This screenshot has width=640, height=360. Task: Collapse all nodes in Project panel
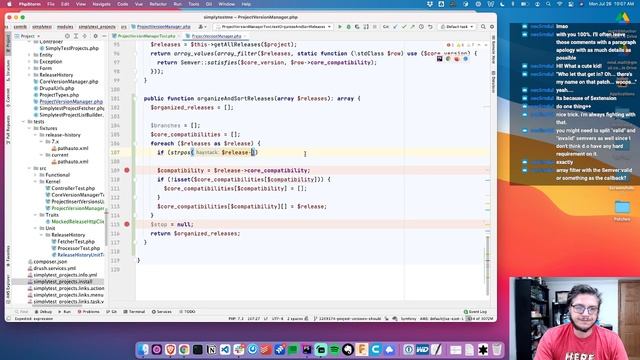click(x=84, y=36)
